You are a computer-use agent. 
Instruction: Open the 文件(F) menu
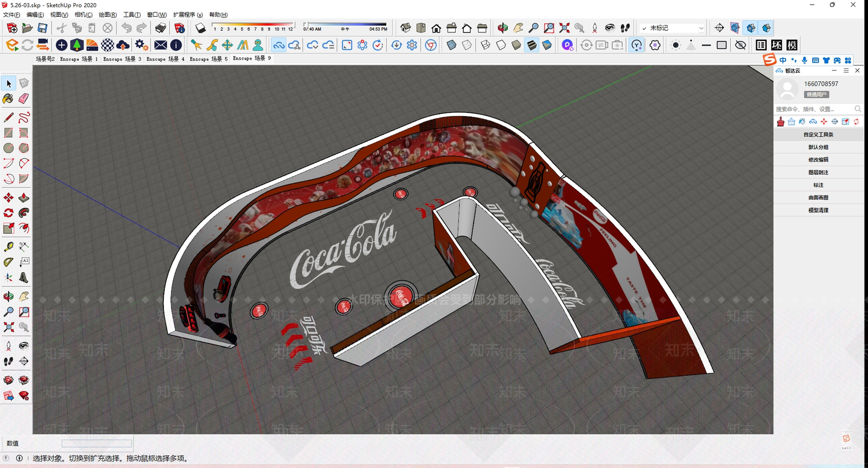coord(11,15)
